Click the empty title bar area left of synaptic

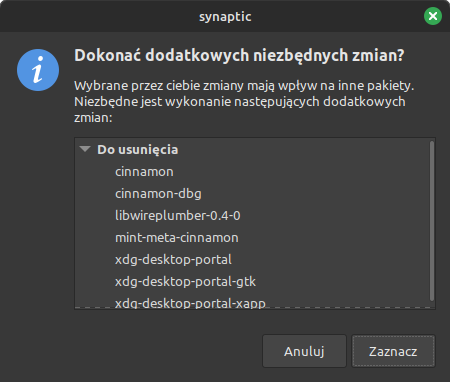(100, 16)
